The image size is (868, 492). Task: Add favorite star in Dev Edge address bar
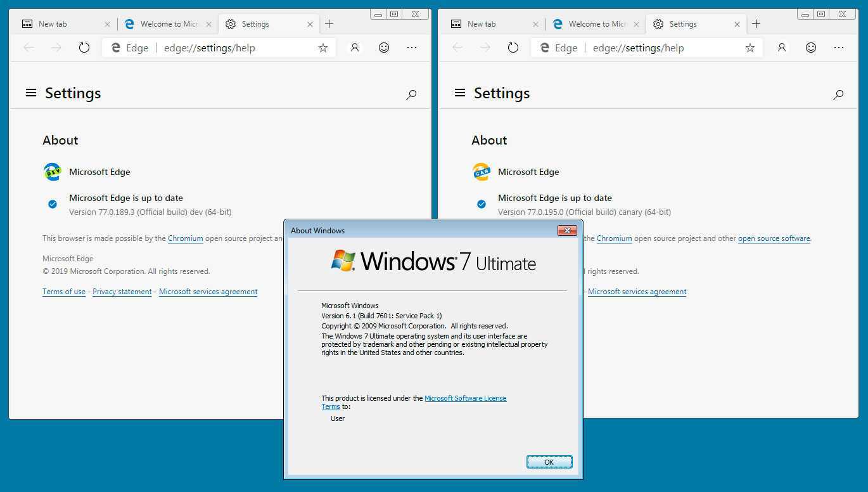tap(323, 48)
